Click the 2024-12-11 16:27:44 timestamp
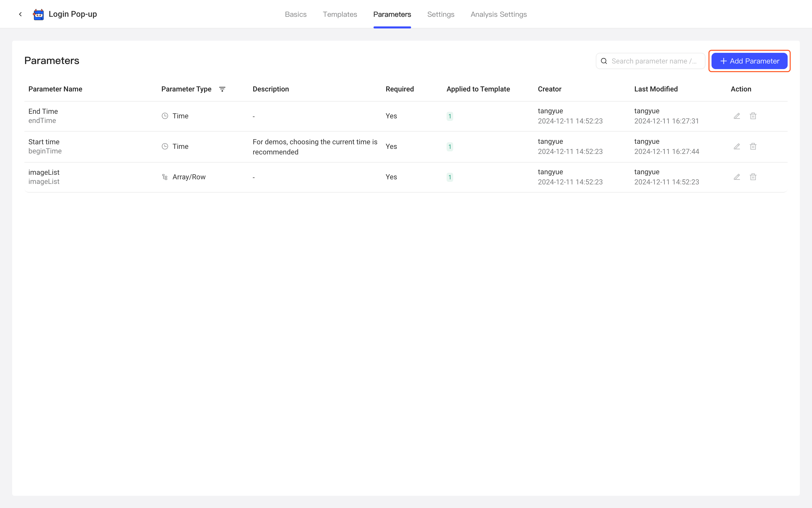 click(667, 152)
